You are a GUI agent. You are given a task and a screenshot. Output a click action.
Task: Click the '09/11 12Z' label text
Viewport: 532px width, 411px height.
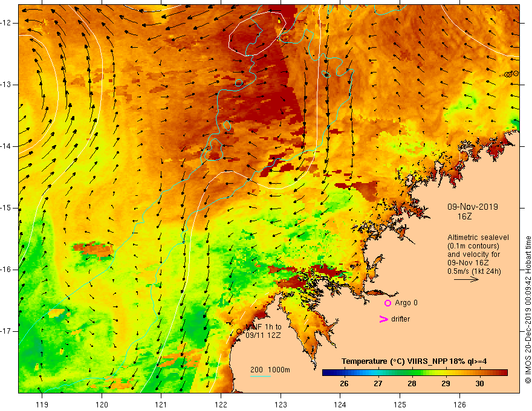[x=264, y=335]
